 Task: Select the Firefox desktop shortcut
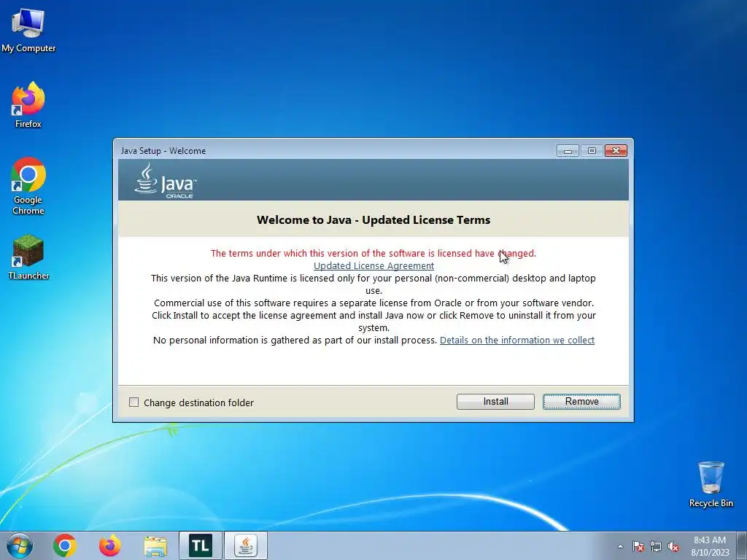[28, 105]
